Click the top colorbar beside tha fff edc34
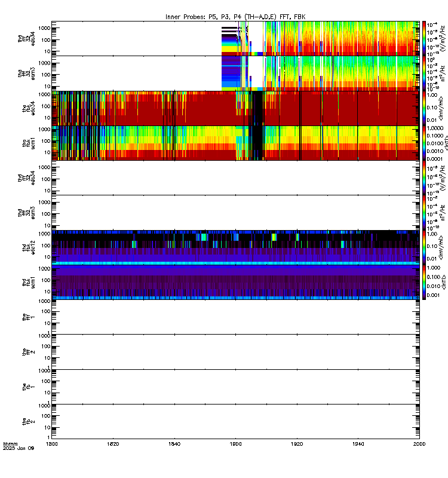This screenshot has height=478, width=448. tap(424, 38)
